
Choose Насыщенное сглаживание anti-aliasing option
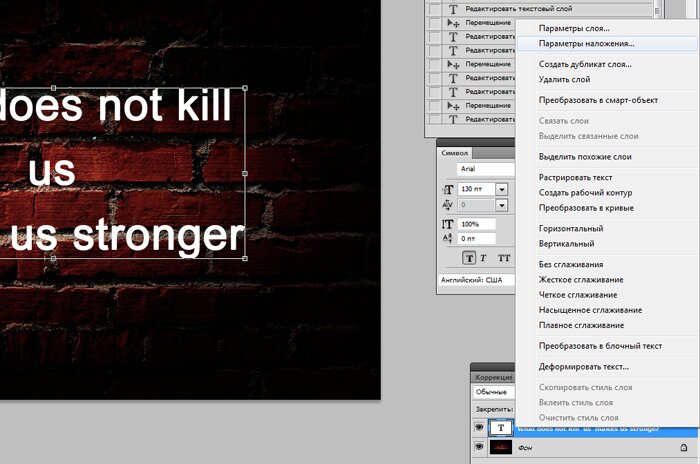tap(590, 310)
